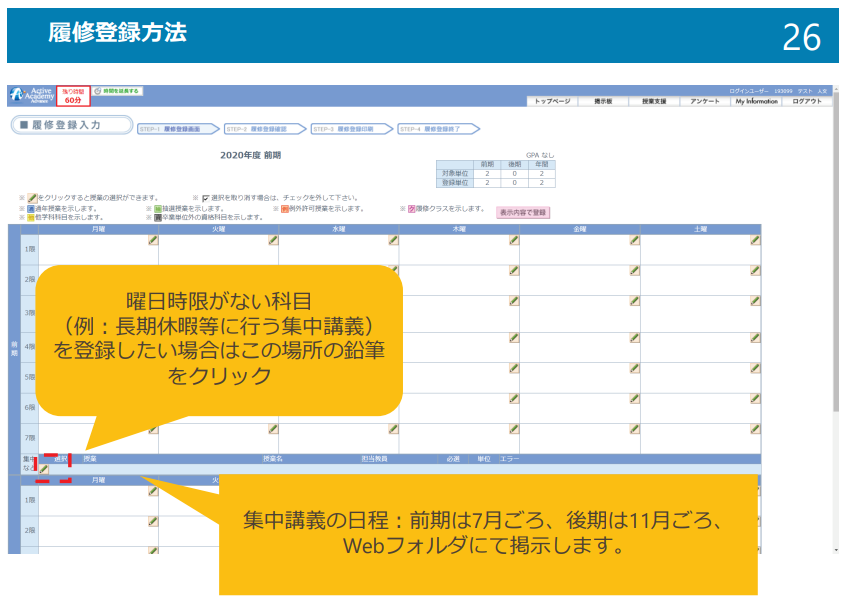Switch to the 掲示板 tab
Screen dimensions: 844x613
605,100
